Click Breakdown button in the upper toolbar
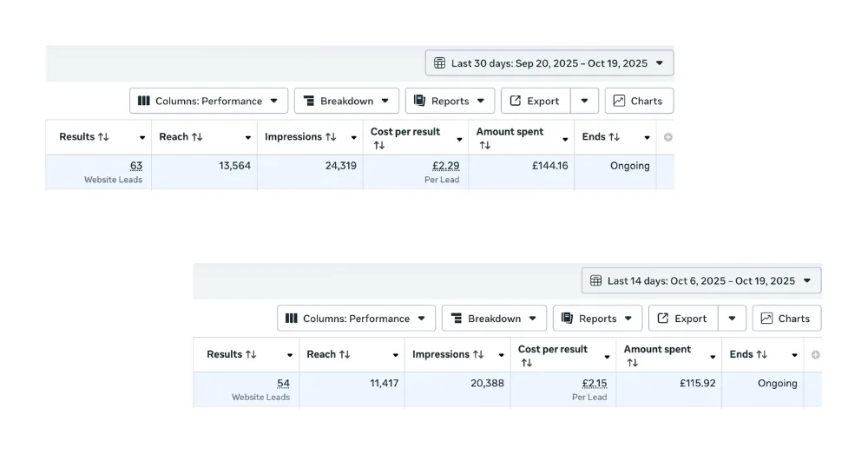 [346, 101]
